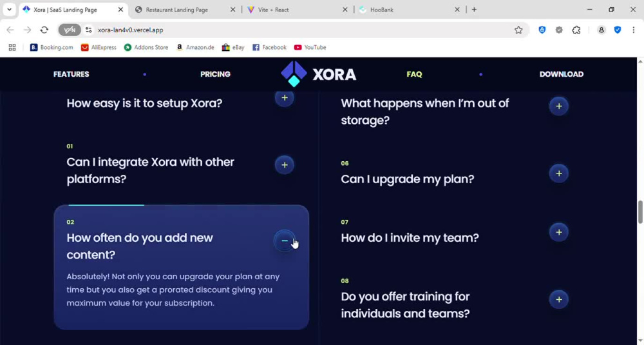Open the browser three-dot menu
This screenshot has width=644, height=345.
click(x=633, y=30)
